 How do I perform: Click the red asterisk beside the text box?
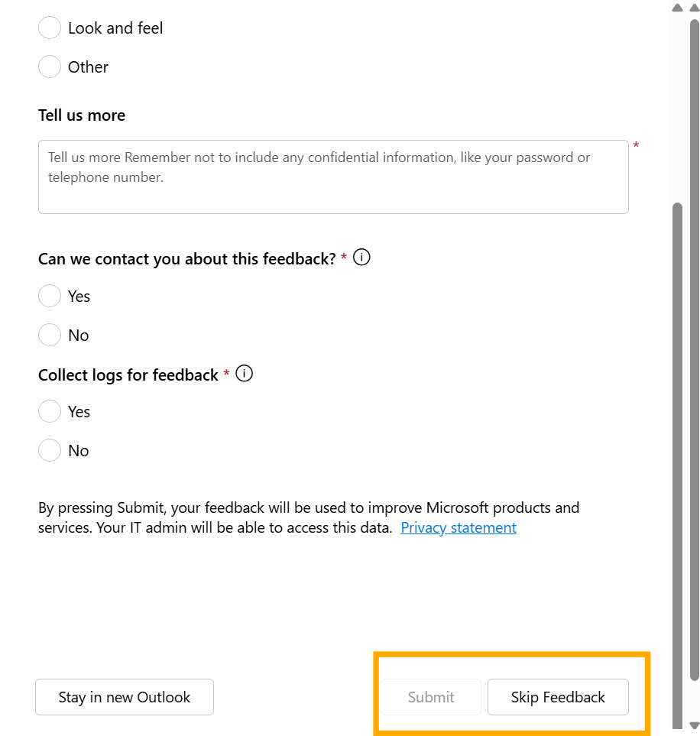pos(635,145)
